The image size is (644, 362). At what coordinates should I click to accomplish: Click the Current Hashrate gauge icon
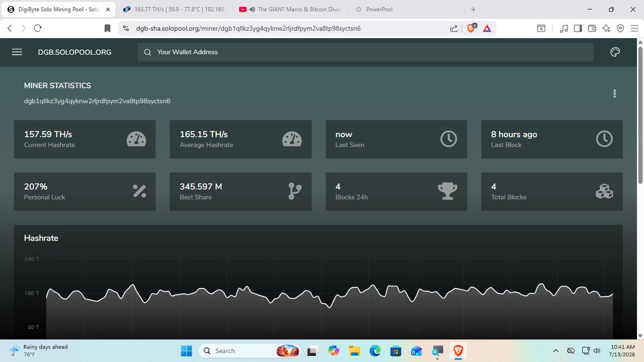pos(136,139)
